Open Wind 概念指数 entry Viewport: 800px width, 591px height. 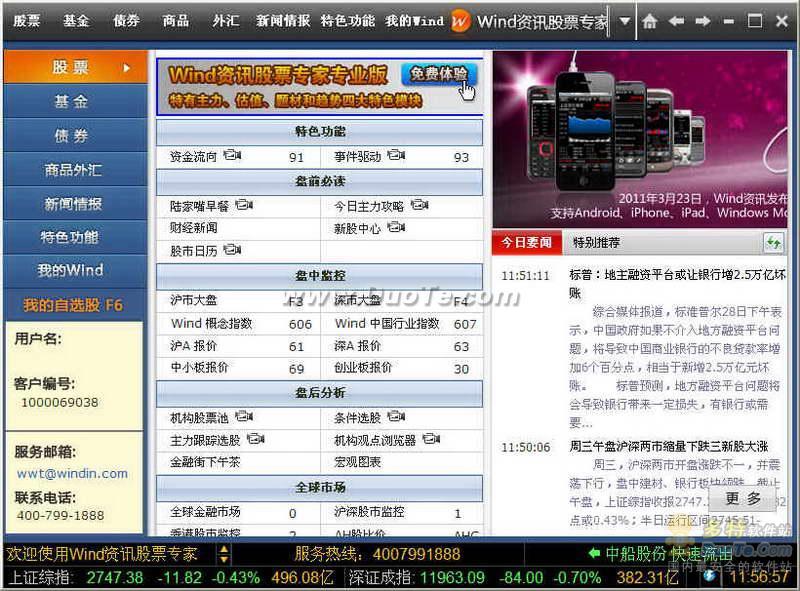[x=211, y=323]
